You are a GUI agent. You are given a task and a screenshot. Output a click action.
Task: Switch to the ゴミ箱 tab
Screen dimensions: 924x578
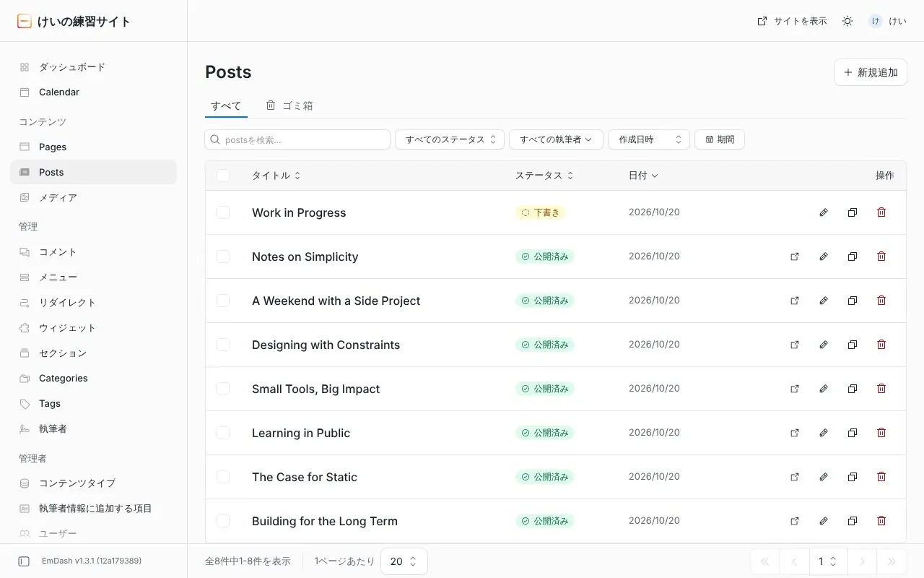tap(289, 105)
